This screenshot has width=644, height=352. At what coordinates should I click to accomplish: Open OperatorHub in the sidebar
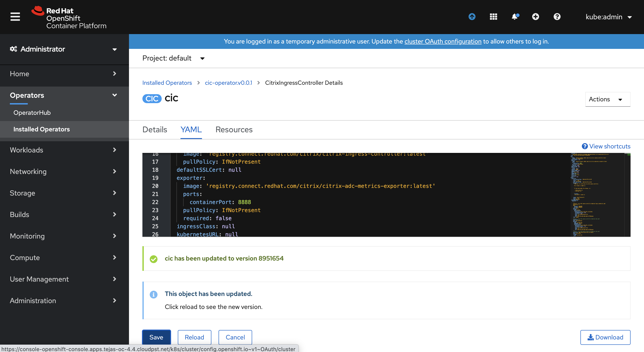32,113
